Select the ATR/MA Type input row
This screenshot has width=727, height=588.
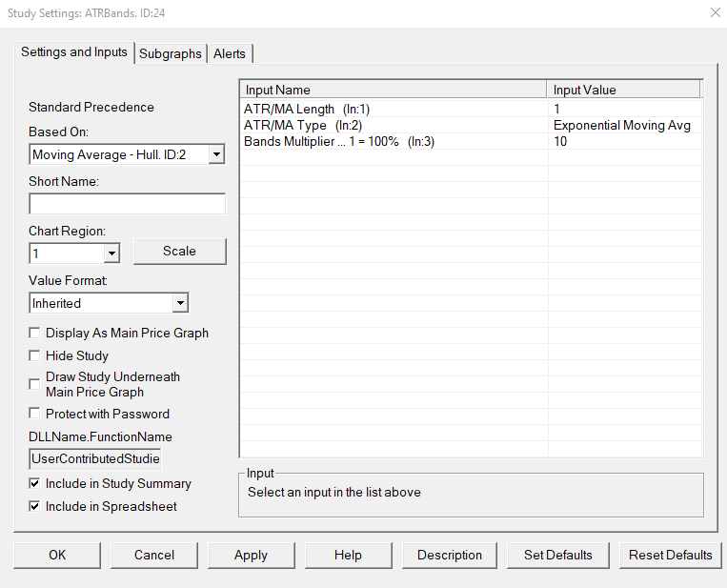point(394,125)
